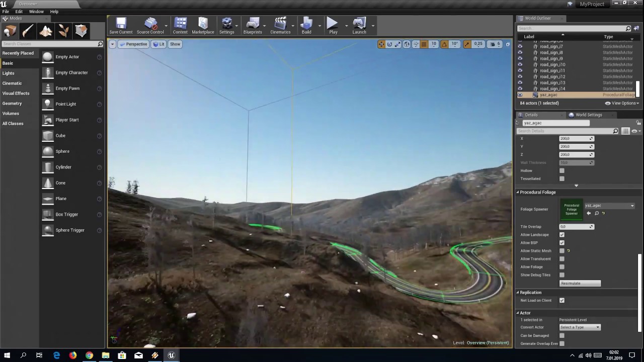Open the Content browser icon
The image size is (644, 362).
(180, 26)
